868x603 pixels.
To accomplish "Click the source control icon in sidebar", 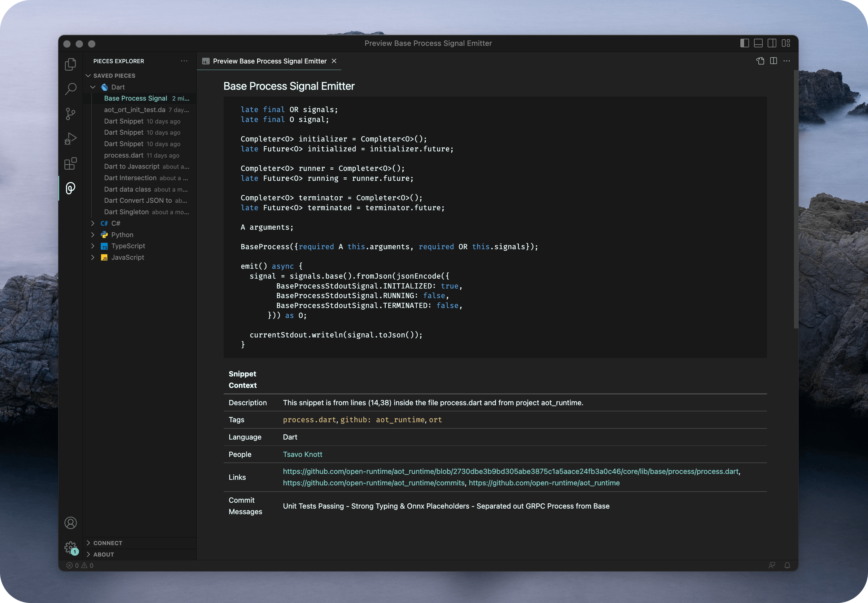I will [72, 112].
